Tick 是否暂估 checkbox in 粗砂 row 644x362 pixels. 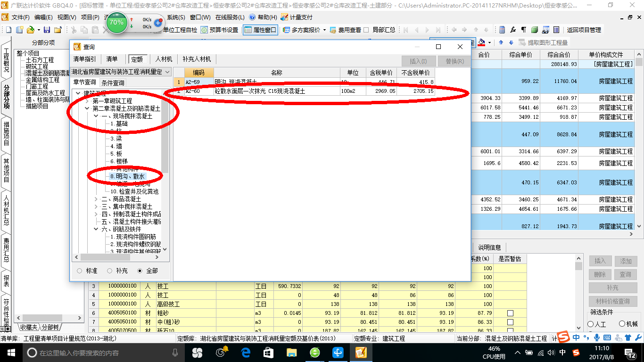(x=510, y=313)
